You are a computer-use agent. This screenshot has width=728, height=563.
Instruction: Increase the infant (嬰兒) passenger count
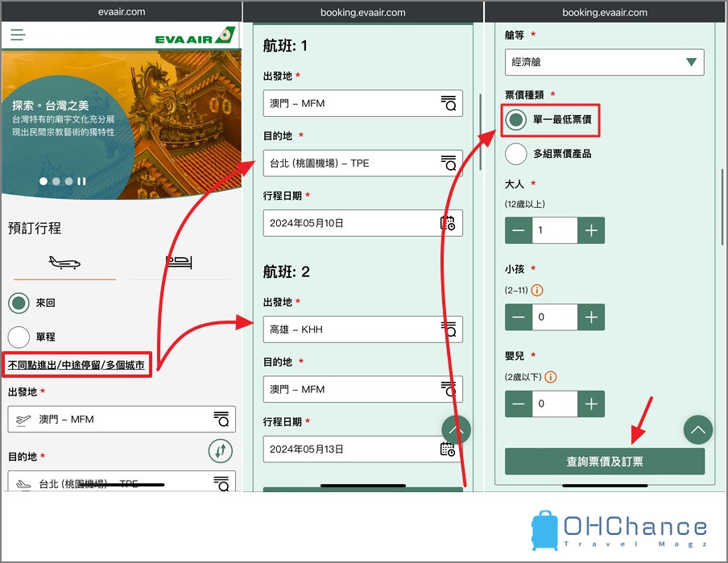pos(591,404)
